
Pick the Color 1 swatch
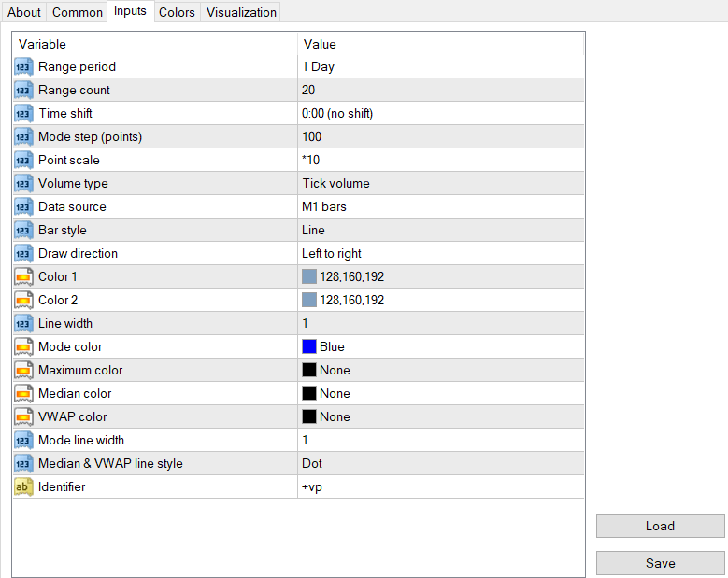point(309,277)
